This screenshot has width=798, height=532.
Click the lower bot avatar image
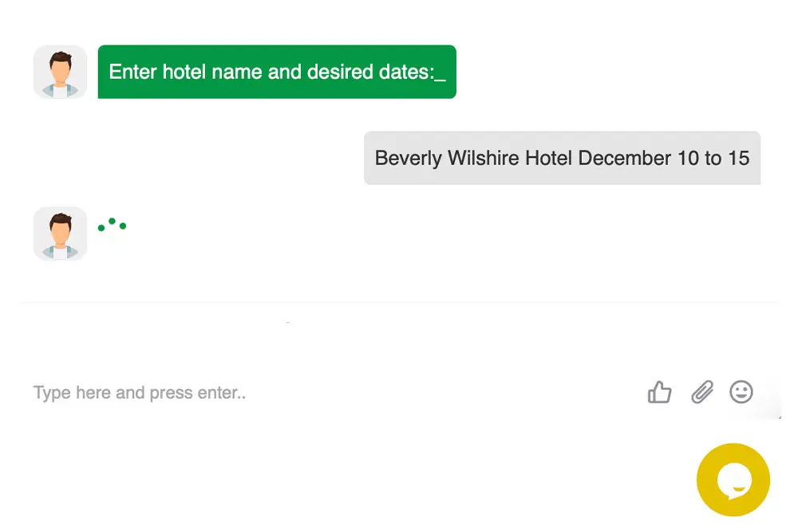(x=59, y=233)
